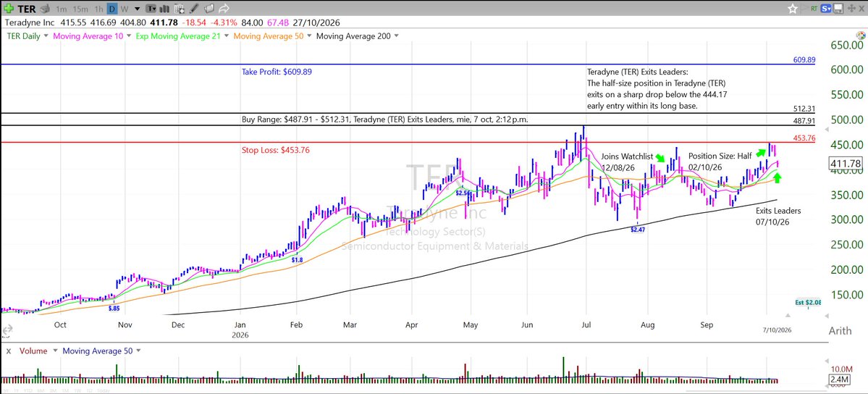Image resolution: width=868 pixels, height=394 pixels.
Task: Open the printer icon beside TER
Action: point(45,9)
